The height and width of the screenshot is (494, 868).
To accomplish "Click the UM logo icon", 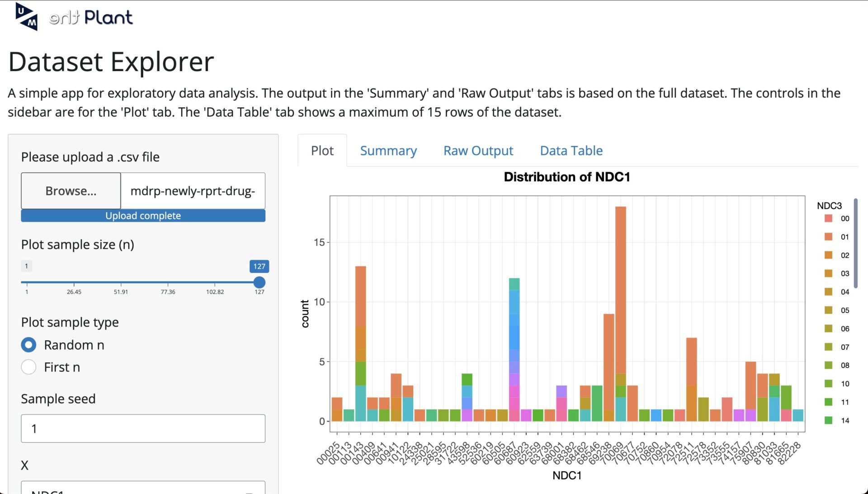I will tap(26, 16).
